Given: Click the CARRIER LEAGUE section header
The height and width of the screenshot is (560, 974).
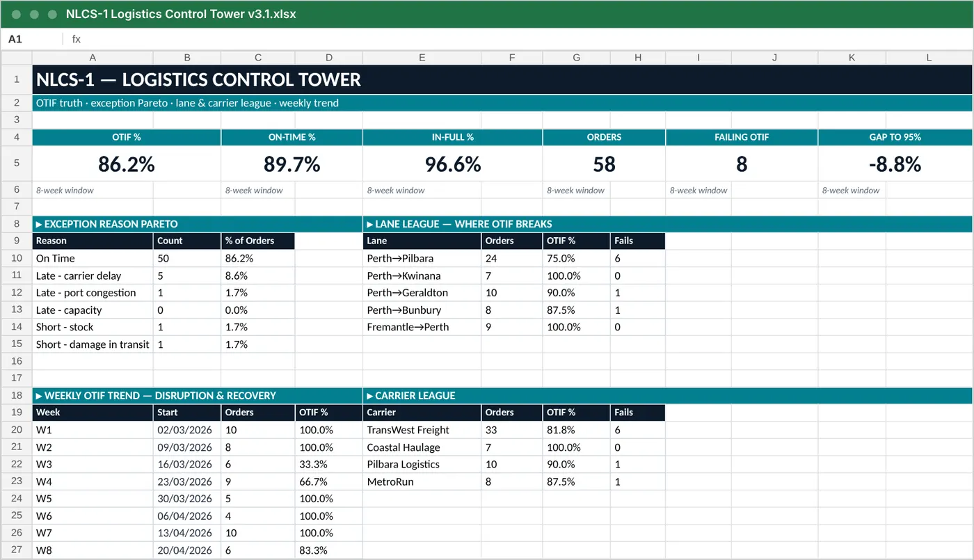Looking at the screenshot, I should pos(667,395).
